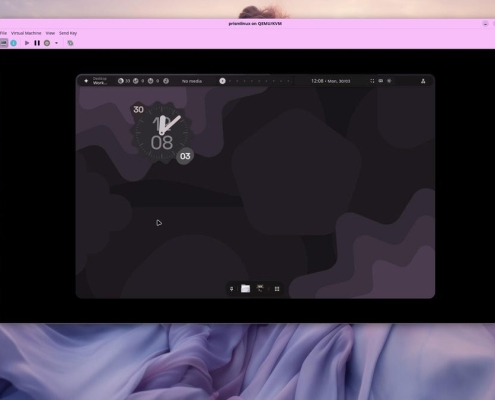Click the 30 day badge on clock

138,109
